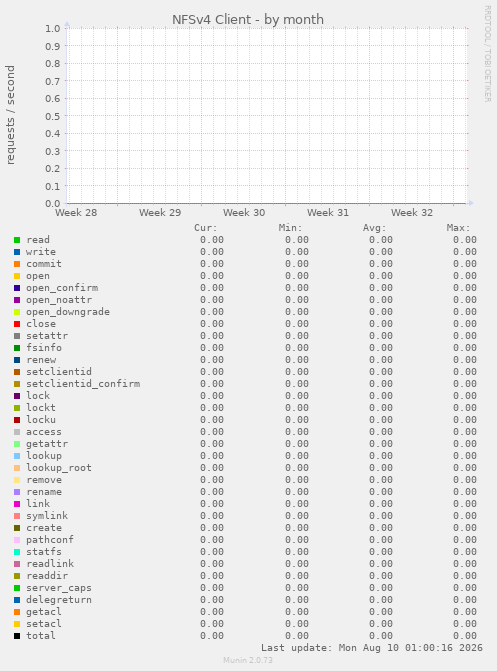Click the green read legend swatch
Image resolution: width=497 pixels, height=671 pixels.
pos(17,240)
